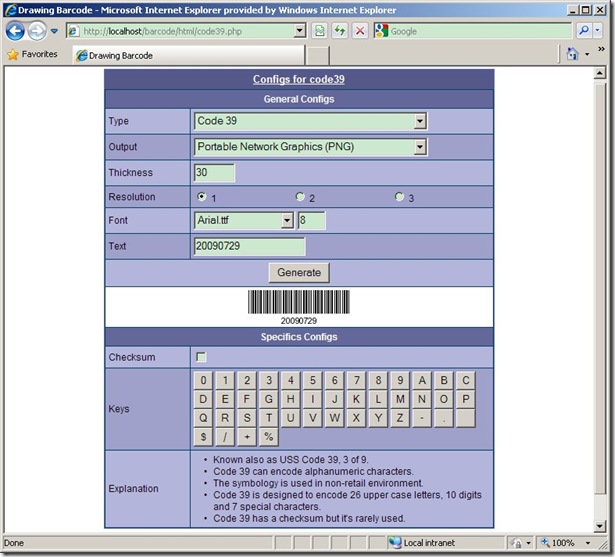Click the vertical scrollbar down arrow
Image resolution: width=615 pixels, height=557 pixels.
[600, 526]
